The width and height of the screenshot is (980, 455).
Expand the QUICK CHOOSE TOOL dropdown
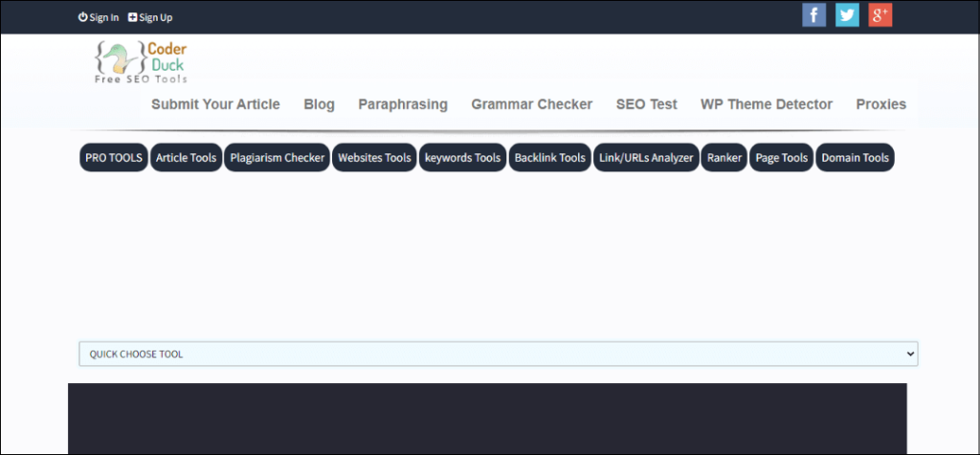click(x=498, y=354)
